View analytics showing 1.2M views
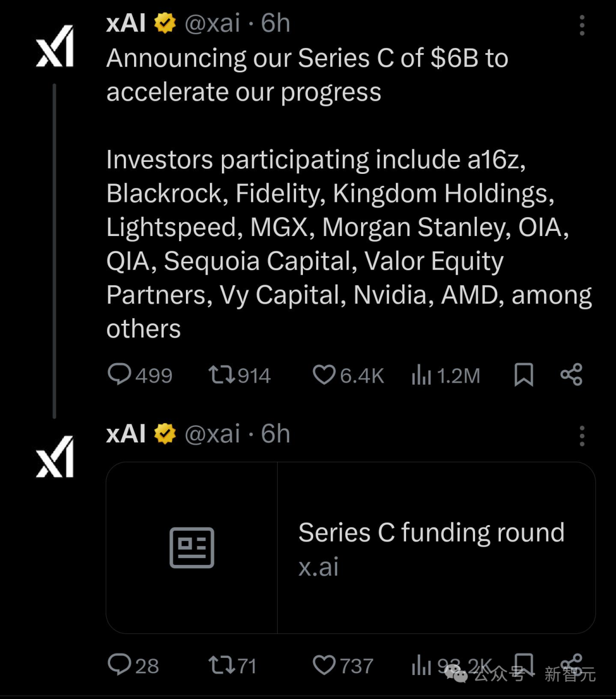This screenshot has width=616, height=699. (x=422, y=376)
